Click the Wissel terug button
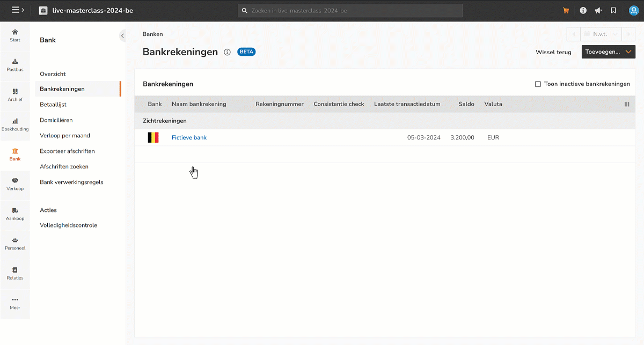The image size is (644, 345). click(x=553, y=52)
